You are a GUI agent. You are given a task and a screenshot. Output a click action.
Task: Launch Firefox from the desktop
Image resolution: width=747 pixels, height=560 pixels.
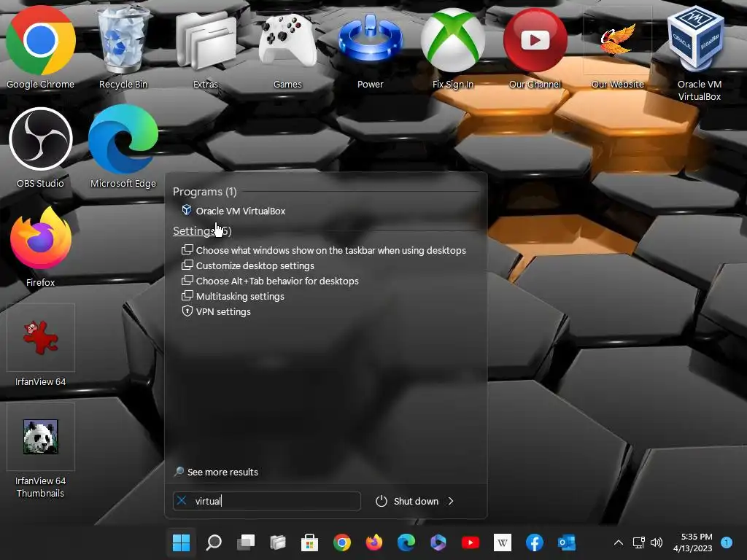click(41, 246)
